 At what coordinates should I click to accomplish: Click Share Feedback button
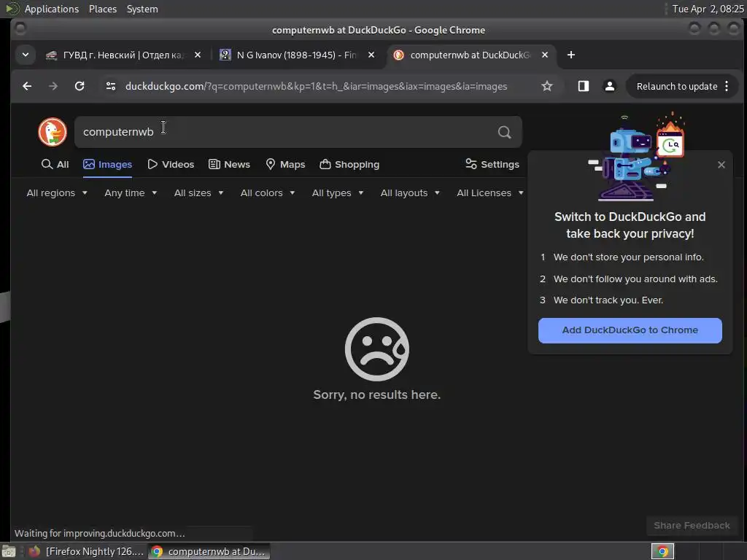coord(692,525)
